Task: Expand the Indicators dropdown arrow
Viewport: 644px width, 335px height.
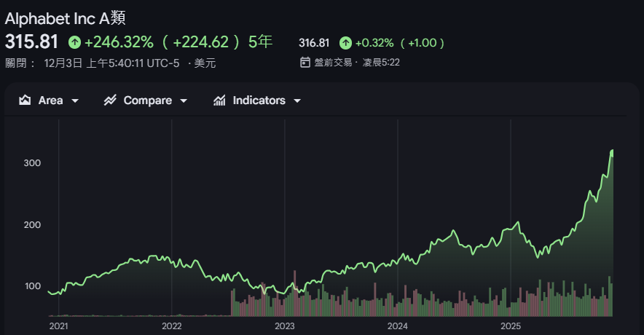Action: click(x=297, y=100)
